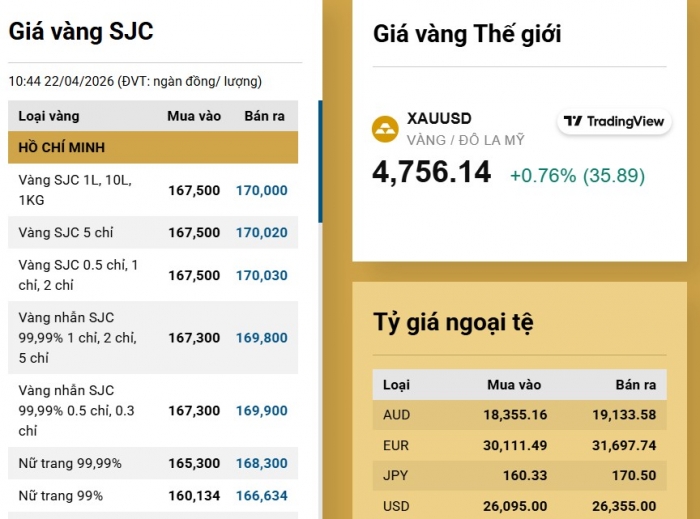
Task: Click sell price 166,634 for Nữ trang 99%
Action: (262, 496)
